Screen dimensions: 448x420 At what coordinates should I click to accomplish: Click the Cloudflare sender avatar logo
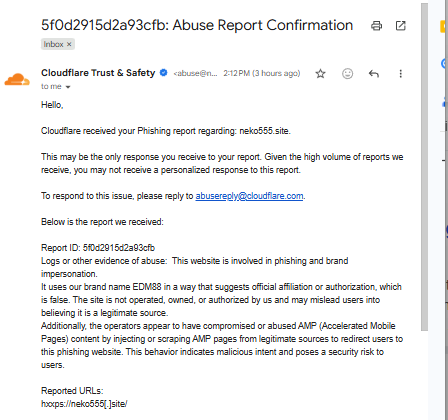[17, 79]
